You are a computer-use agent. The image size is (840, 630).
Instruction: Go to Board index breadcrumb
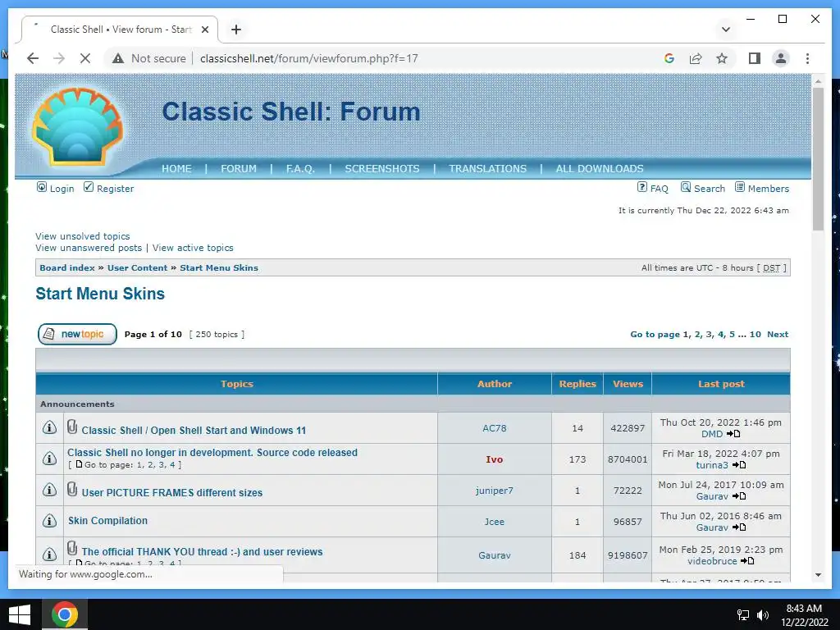point(67,268)
